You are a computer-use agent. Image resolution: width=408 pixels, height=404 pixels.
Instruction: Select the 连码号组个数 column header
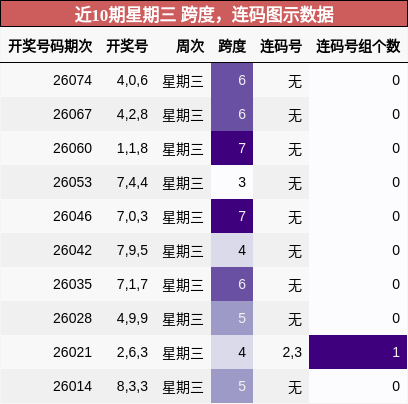click(358, 46)
